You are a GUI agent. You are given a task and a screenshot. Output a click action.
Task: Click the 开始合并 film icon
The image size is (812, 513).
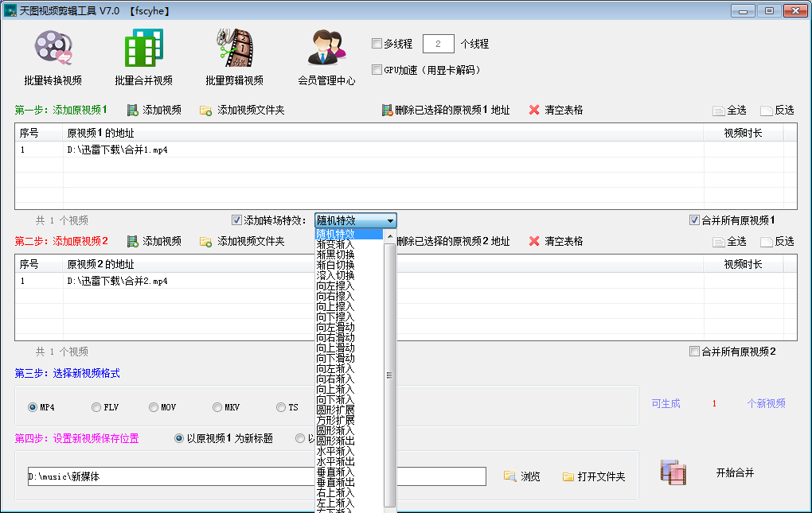(673, 472)
